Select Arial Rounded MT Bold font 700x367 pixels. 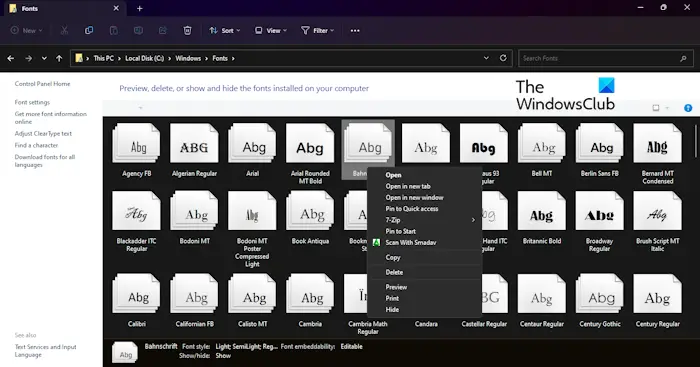(310, 154)
